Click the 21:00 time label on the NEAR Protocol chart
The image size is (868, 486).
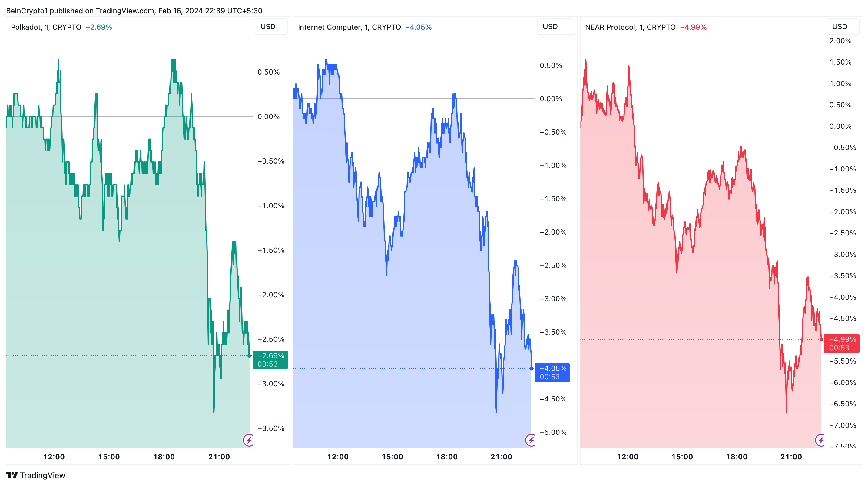[791, 457]
